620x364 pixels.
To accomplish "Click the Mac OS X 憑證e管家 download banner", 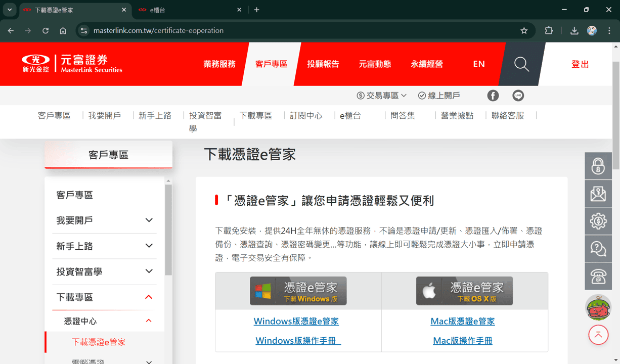I will click(464, 291).
